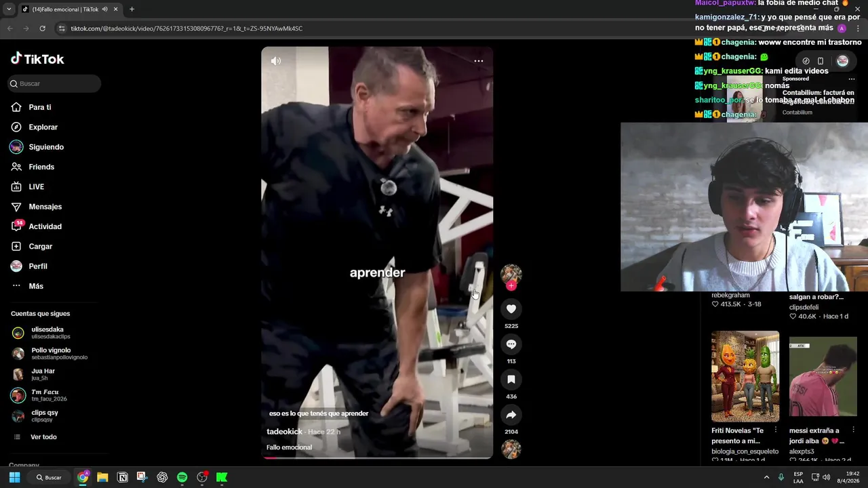Go back in Chrome

coord(9,28)
